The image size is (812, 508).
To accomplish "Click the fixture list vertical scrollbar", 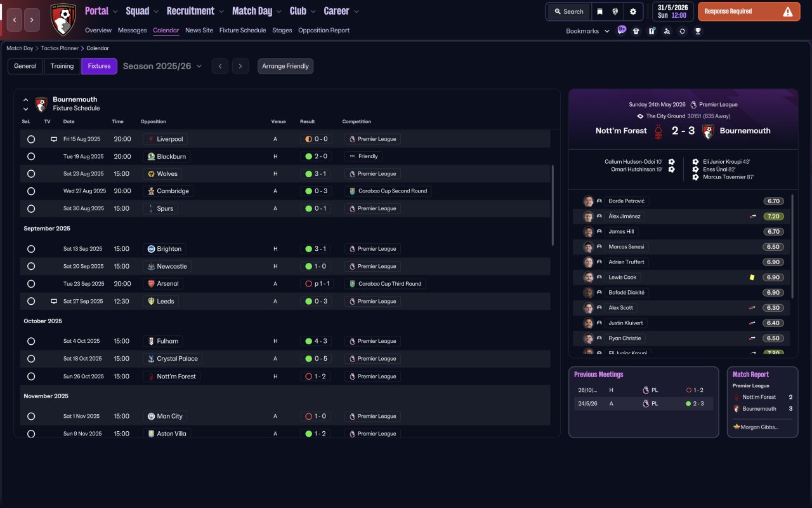I will (553, 205).
